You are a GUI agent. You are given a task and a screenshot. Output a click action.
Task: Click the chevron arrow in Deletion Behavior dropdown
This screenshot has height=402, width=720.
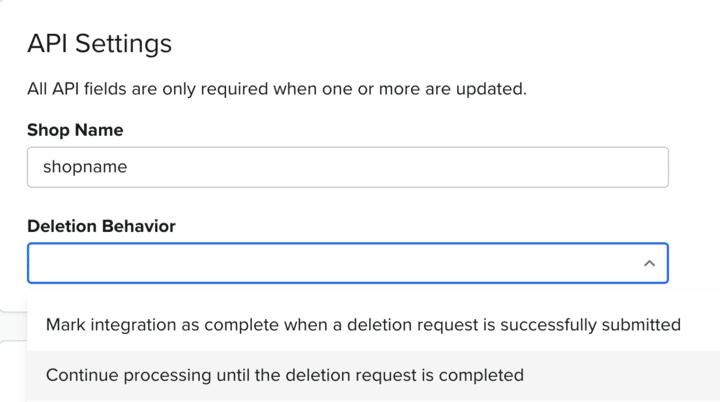[649, 263]
